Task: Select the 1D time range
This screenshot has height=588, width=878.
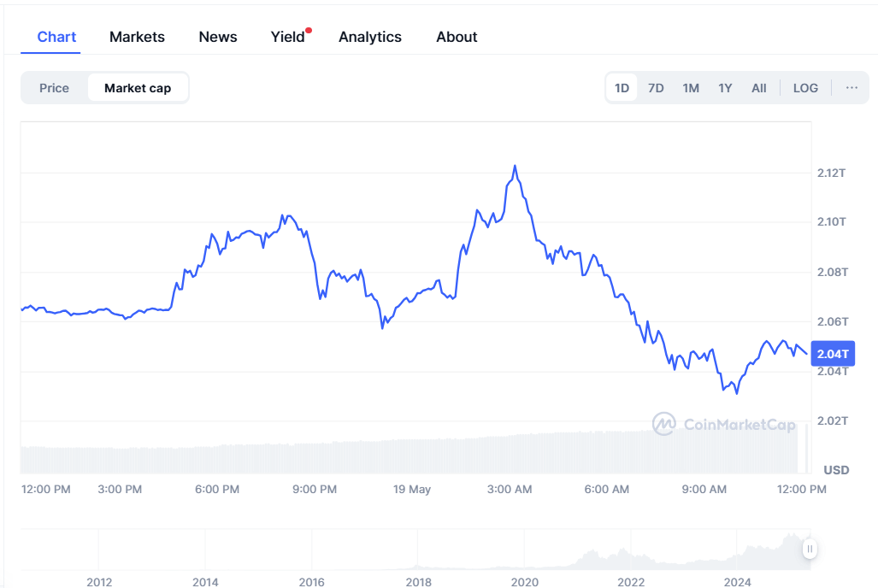Action: tap(622, 88)
